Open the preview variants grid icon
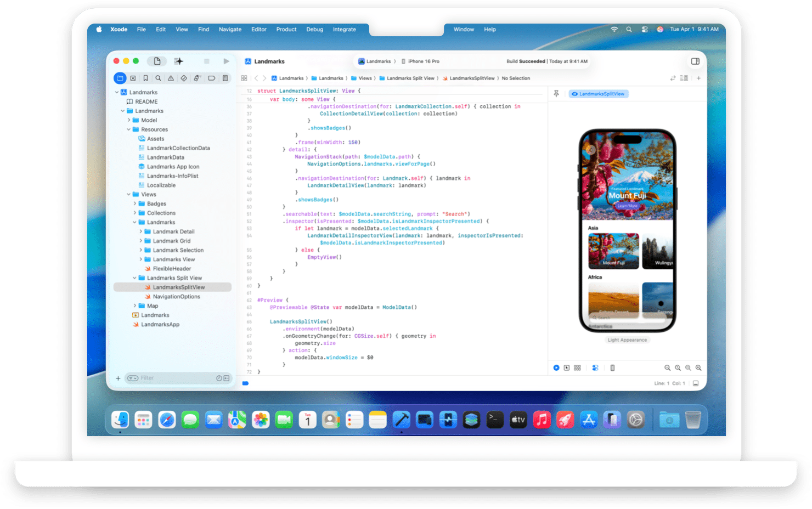Image resolution: width=812 pixels, height=509 pixels. coord(577,368)
